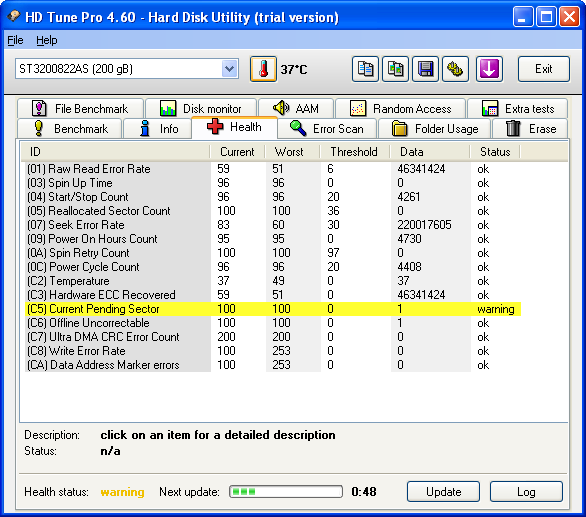Click the save screenshot floppy disk icon

(x=425, y=69)
